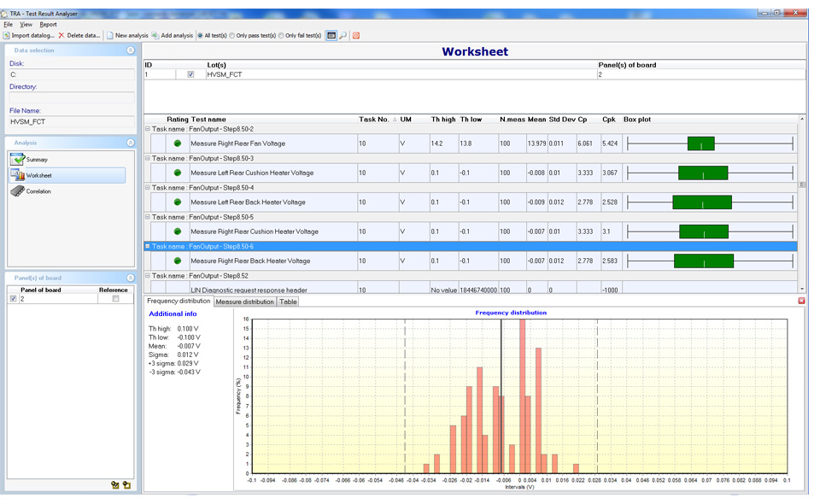Image resolution: width=820 pixels, height=504 pixels.
Task: Open the Summary analysis view
Action: pos(37,160)
